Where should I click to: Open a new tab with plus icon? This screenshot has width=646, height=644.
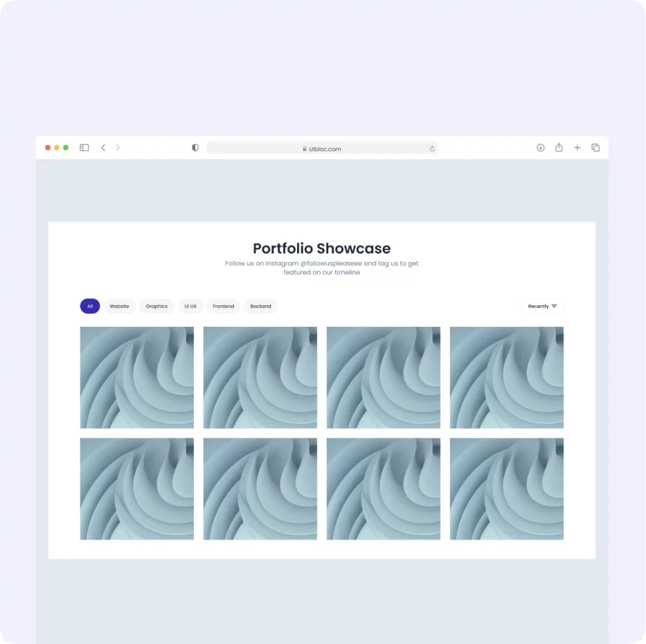(577, 148)
